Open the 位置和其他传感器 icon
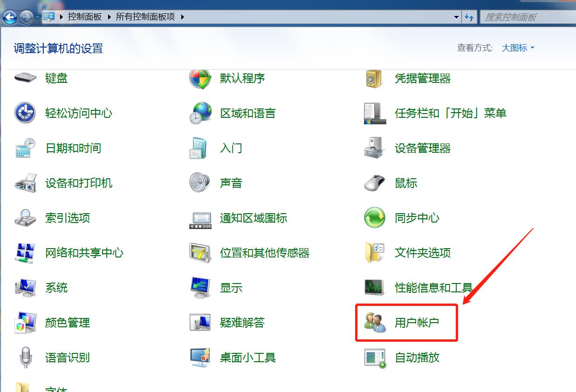576x392 pixels. (x=200, y=253)
